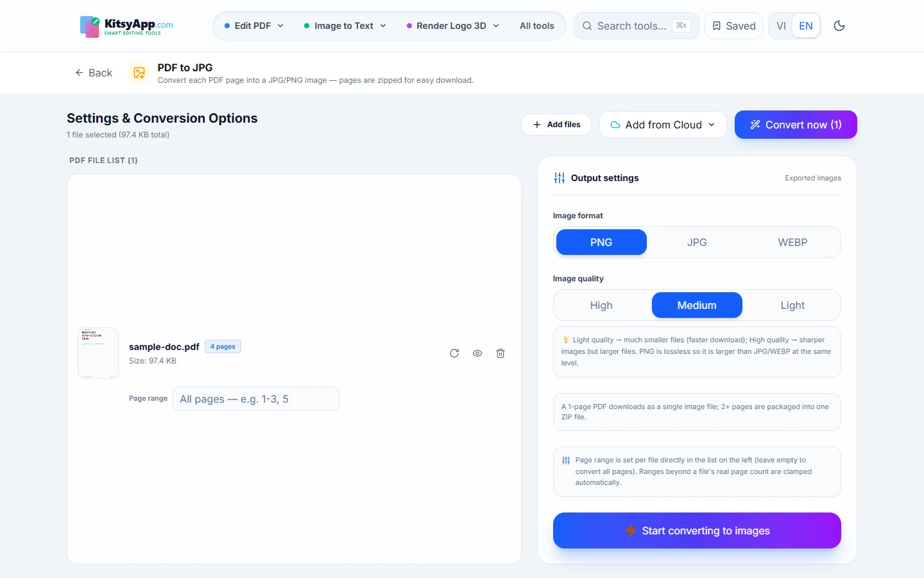This screenshot has width=924, height=578.
Task: Click the 4 pages badge
Action: click(x=223, y=347)
